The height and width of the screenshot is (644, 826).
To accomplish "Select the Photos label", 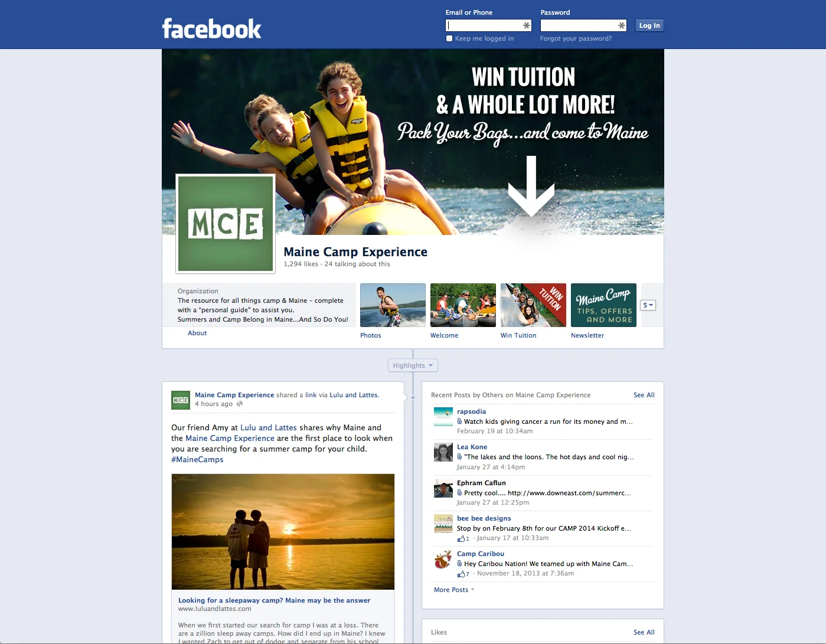I will [x=371, y=335].
